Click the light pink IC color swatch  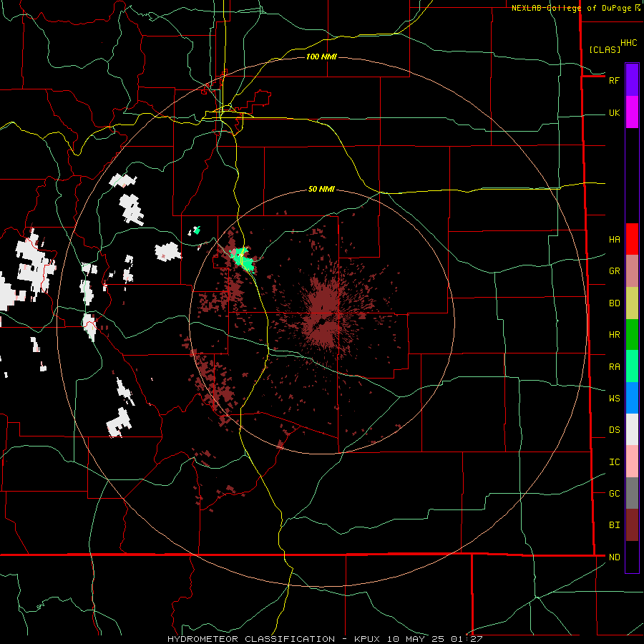(632, 462)
